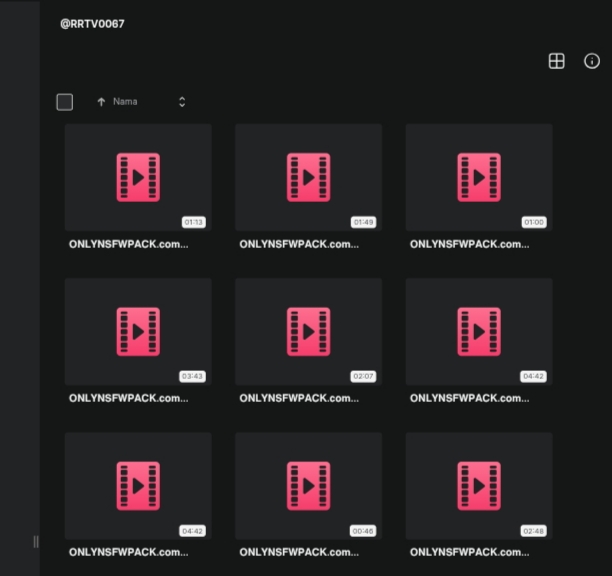The image size is (612, 576).
Task: Open the sort options chevron dropdown
Action: click(x=182, y=102)
